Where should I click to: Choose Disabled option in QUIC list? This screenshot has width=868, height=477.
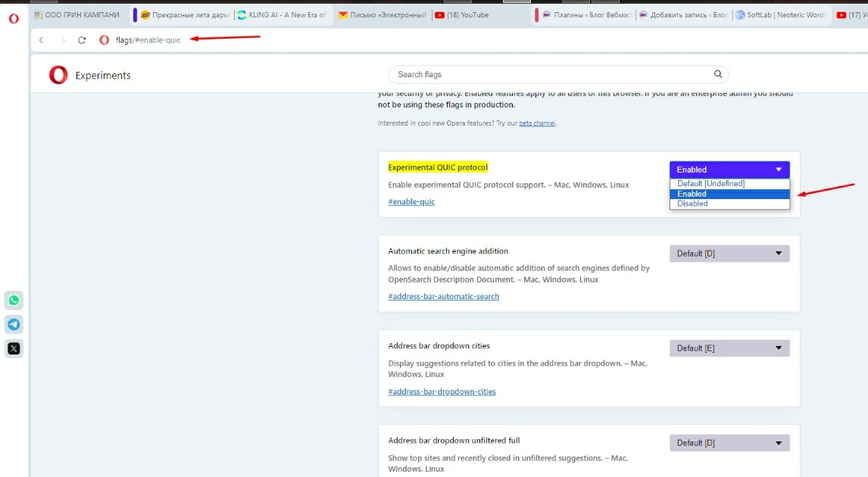(x=729, y=204)
